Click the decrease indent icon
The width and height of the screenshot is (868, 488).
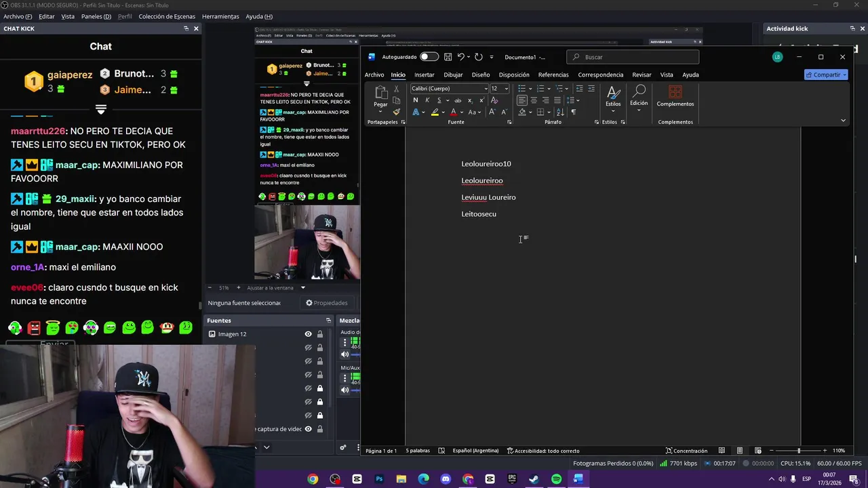[579, 89]
